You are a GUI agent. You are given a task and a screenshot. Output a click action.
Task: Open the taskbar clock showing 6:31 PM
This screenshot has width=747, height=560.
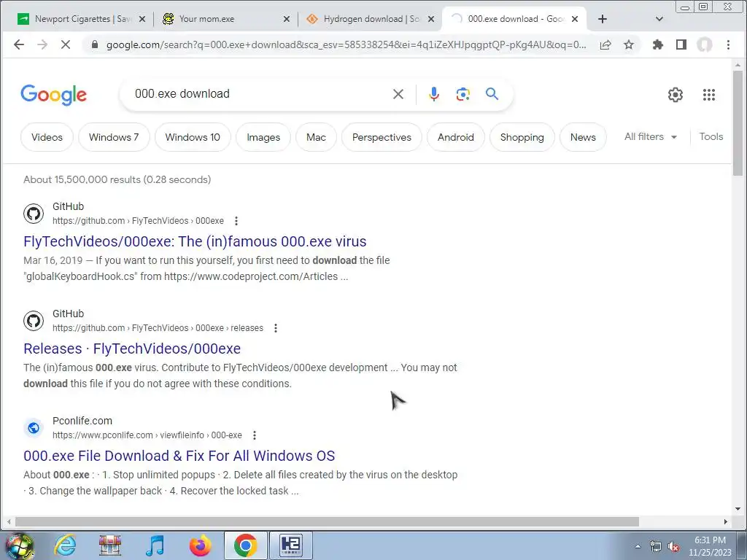(x=710, y=546)
